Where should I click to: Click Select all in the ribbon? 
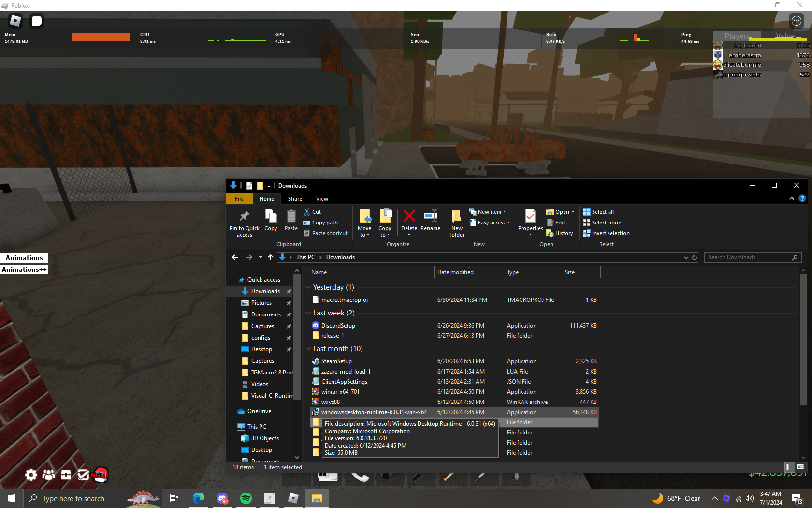tap(598, 212)
